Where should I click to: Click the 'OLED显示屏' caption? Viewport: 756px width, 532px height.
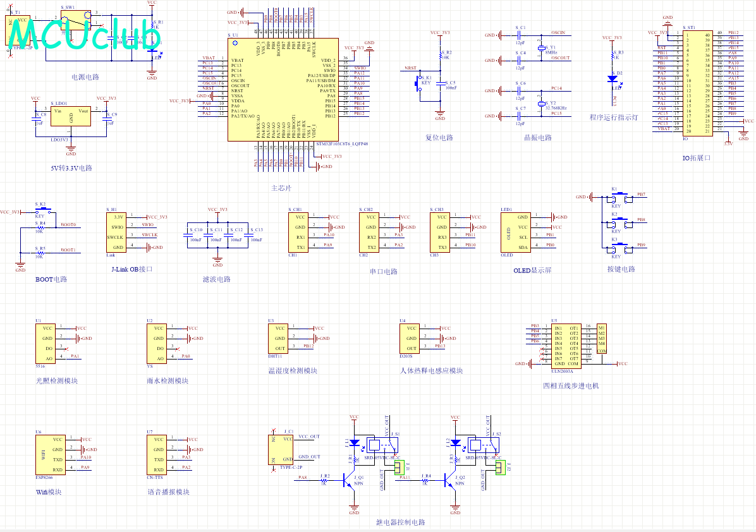[532, 271]
